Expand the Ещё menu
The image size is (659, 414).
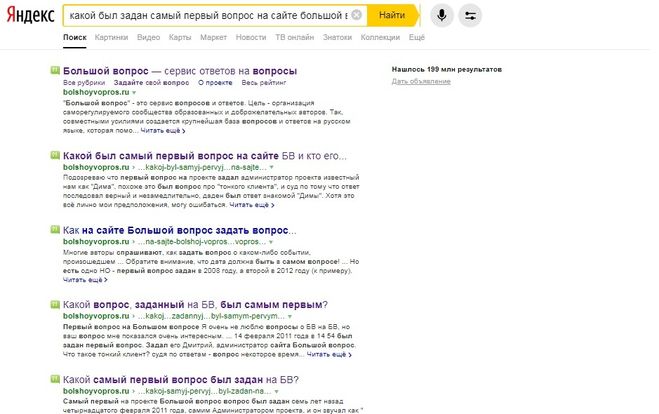coord(417,37)
